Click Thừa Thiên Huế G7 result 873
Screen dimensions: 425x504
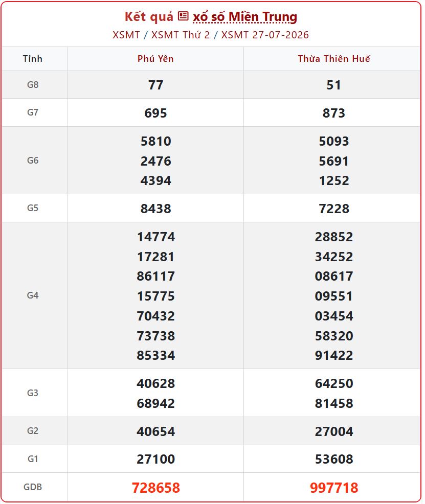[x=333, y=113]
